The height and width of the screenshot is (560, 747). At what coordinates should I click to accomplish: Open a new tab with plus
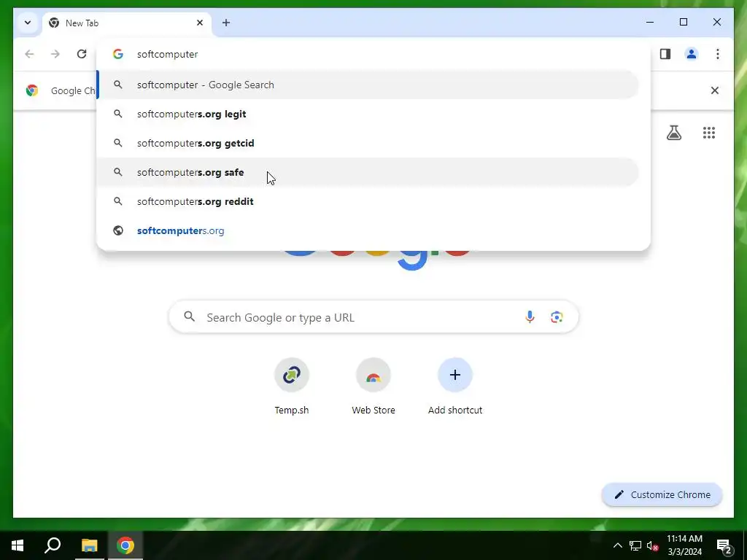[x=226, y=23]
